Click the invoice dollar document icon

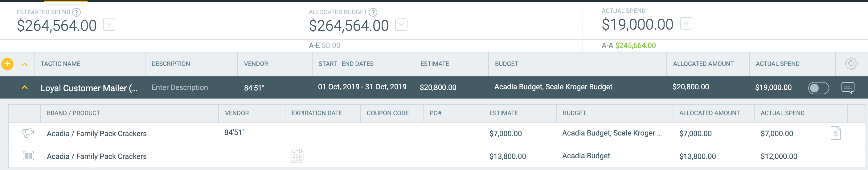836,133
